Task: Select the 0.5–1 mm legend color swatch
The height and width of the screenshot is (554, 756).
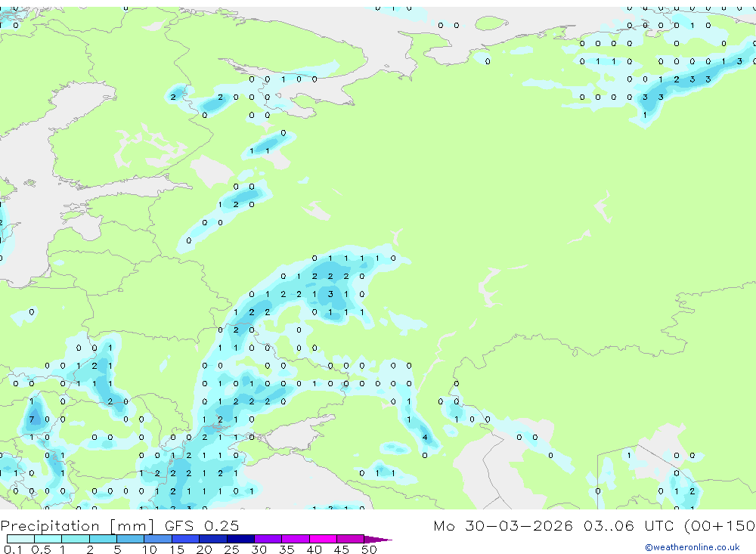Action: (48, 539)
